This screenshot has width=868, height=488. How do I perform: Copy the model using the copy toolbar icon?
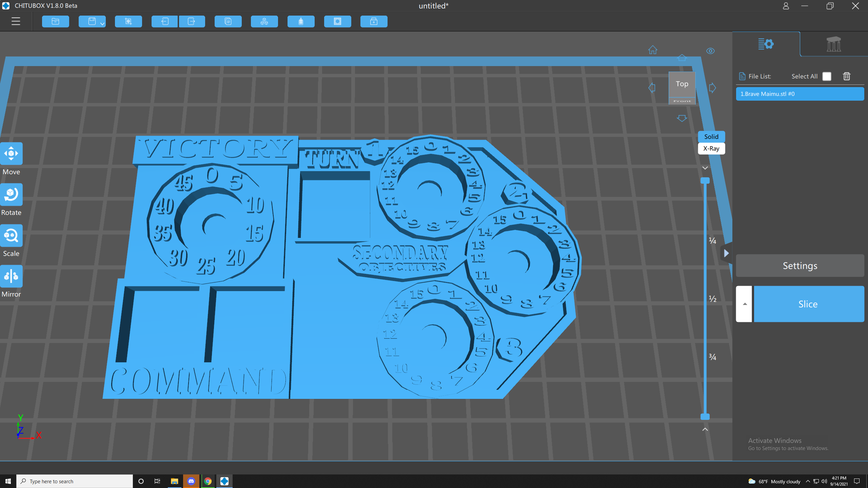(x=228, y=21)
